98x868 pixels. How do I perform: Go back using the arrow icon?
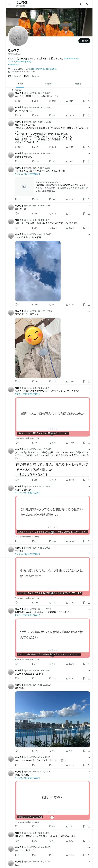coord(9,4)
